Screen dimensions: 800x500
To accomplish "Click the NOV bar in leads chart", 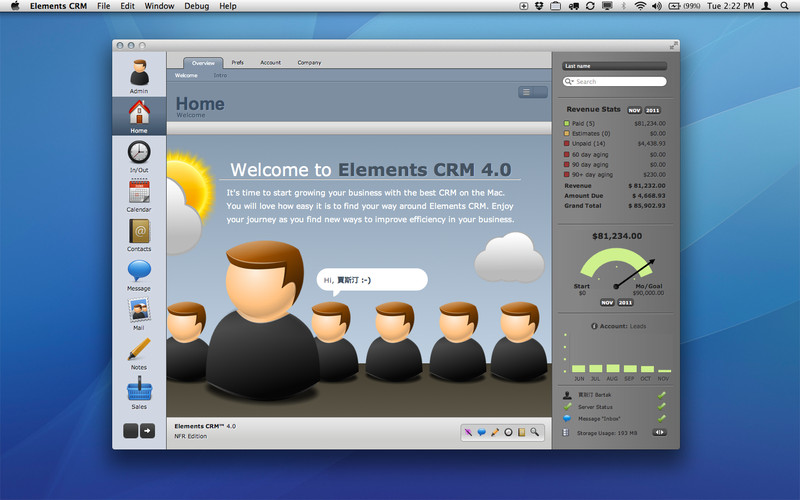I will (664, 371).
